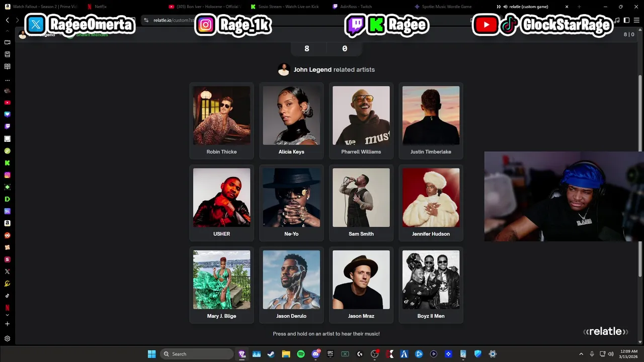Image resolution: width=644 pixels, height=362 pixels.
Task: Open Spotify from the Windows taskbar
Action: point(300,354)
